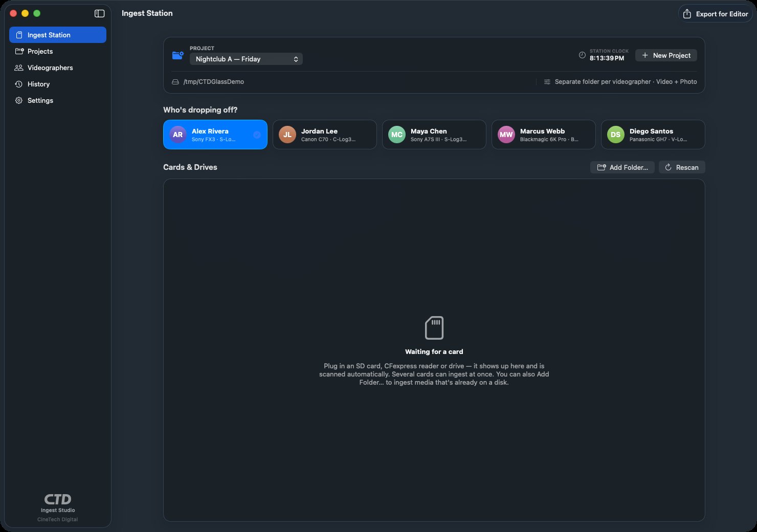Toggle Alex Rivera's selected checkmark
Viewport: 757px width, 532px height.
click(x=257, y=135)
